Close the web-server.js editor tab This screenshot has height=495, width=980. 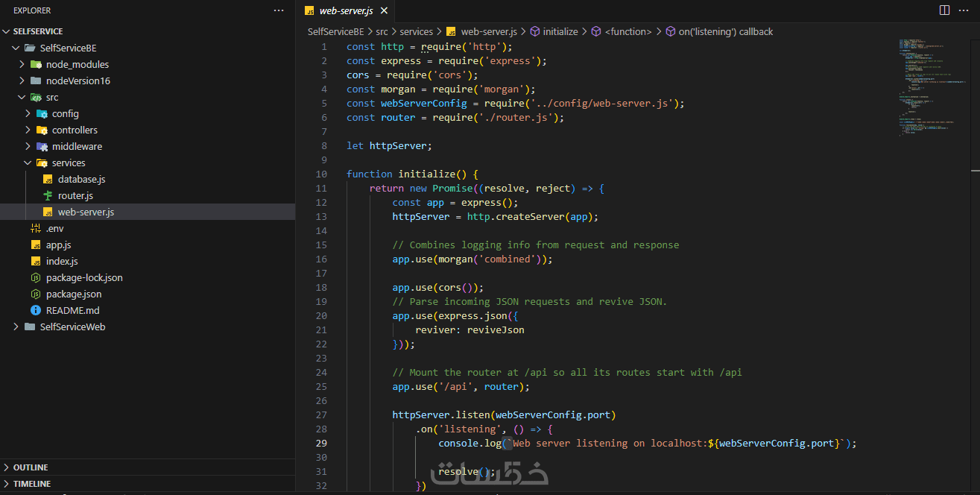tap(384, 10)
